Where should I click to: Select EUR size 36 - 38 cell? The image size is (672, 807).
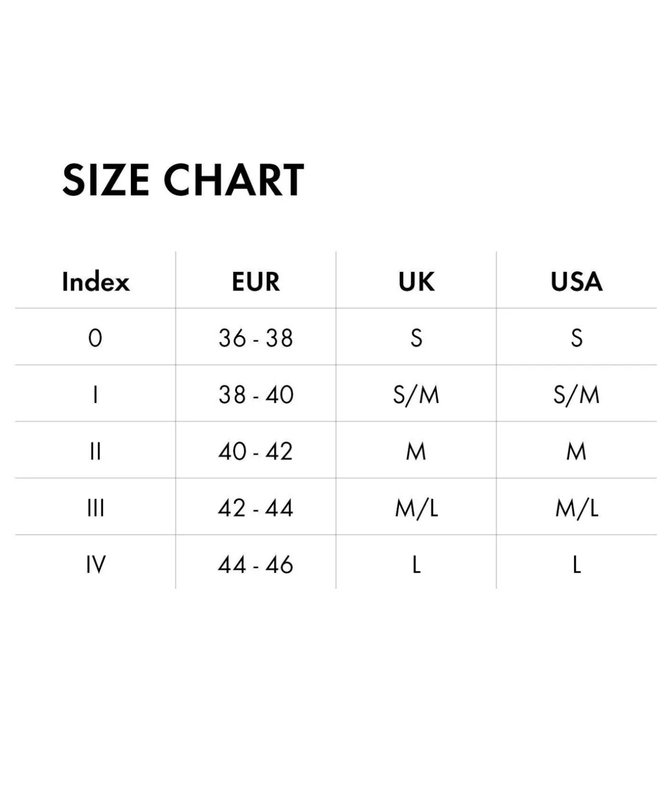pyautogui.click(x=255, y=338)
